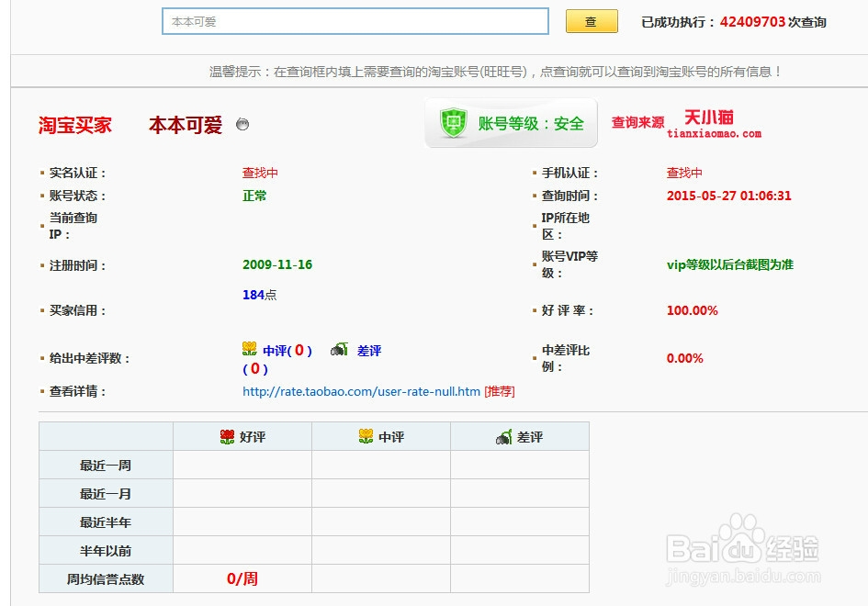
Task: Select the 最近一月 table row label
Action: [106, 494]
